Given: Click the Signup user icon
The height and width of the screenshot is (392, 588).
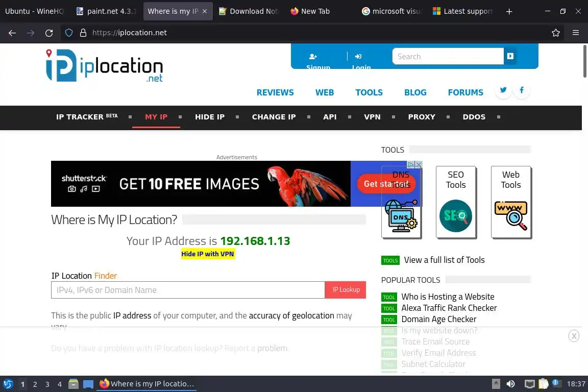Looking at the screenshot, I should [x=313, y=57].
